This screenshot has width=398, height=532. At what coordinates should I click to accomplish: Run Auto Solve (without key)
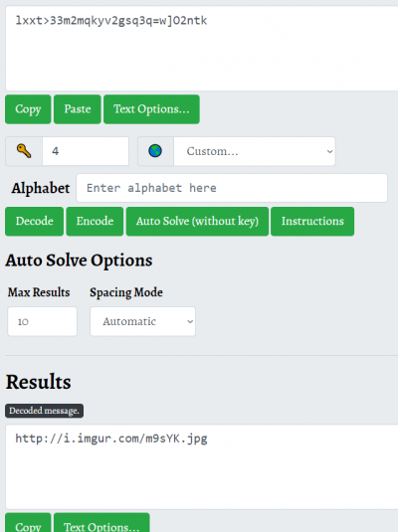[197, 221]
